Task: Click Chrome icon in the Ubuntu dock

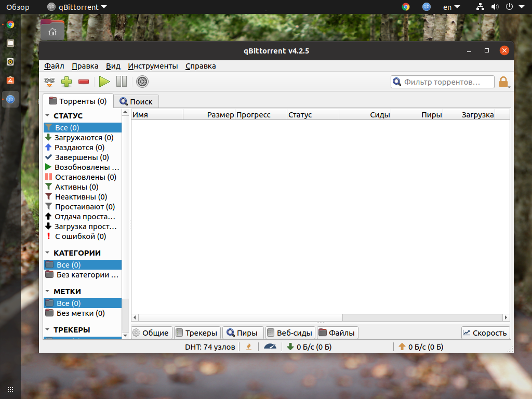Action: [x=10, y=24]
